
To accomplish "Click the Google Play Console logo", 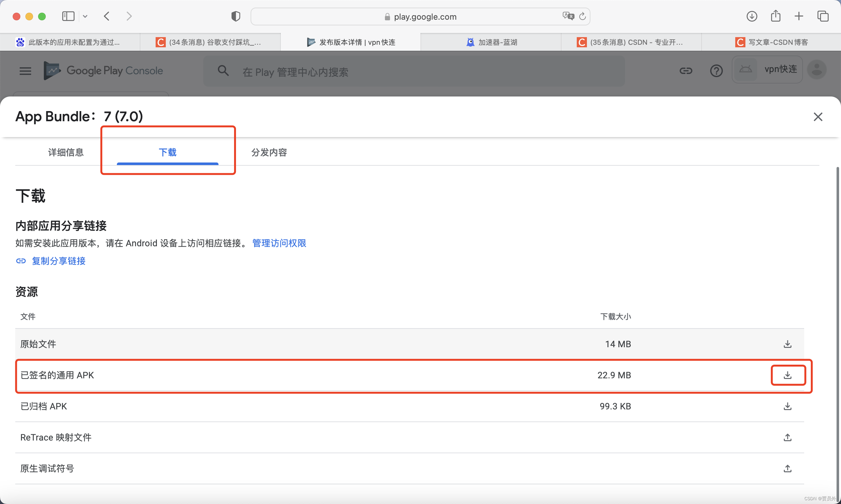I will 103,71.
